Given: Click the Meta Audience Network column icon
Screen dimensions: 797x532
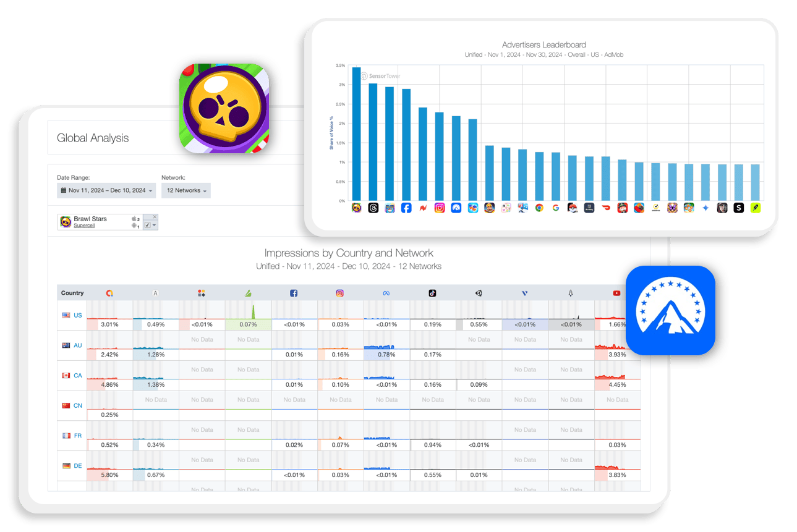Looking at the screenshot, I should pos(386,293).
